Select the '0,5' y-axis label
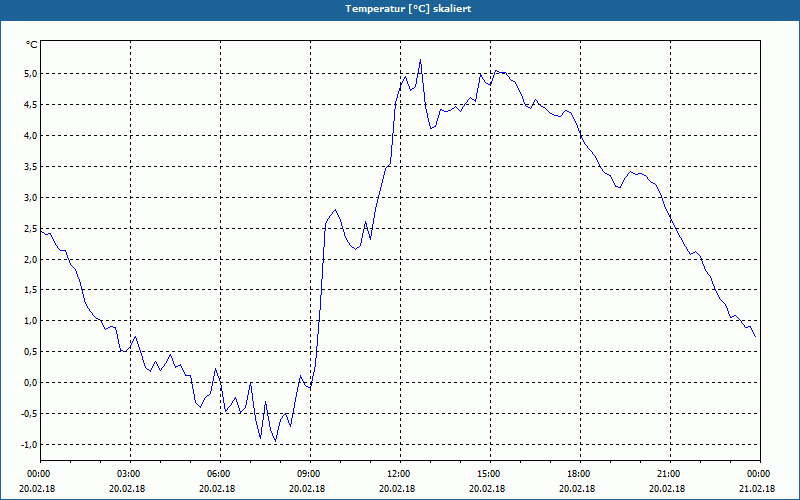This screenshot has height=500, width=800. pyautogui.click(x=31, y=352)
